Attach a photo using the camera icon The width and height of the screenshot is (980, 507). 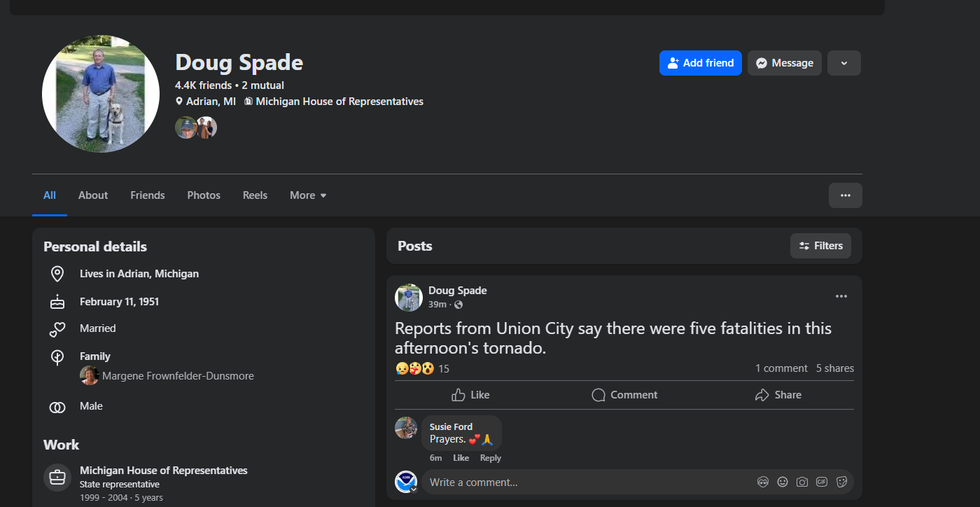802,482
